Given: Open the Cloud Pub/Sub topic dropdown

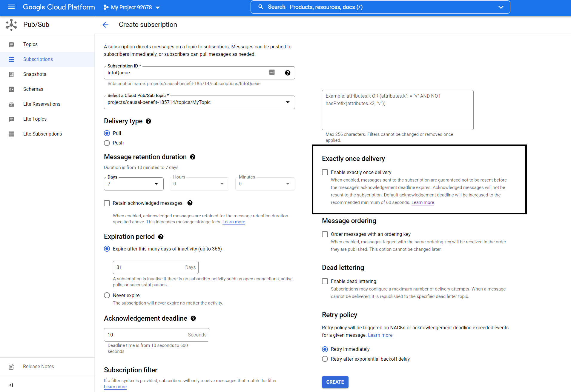Looking at the screenshot, I should coord(288,102).
